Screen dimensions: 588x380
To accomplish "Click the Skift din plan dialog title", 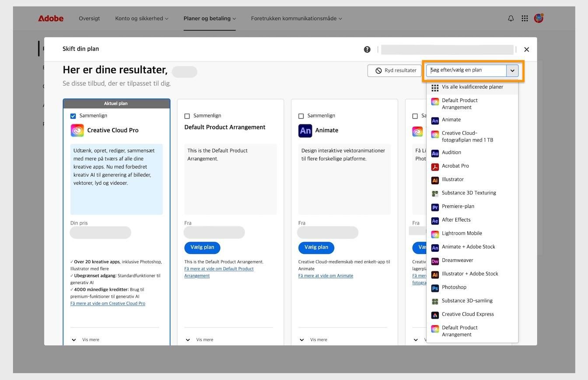I will click(81, 49).
